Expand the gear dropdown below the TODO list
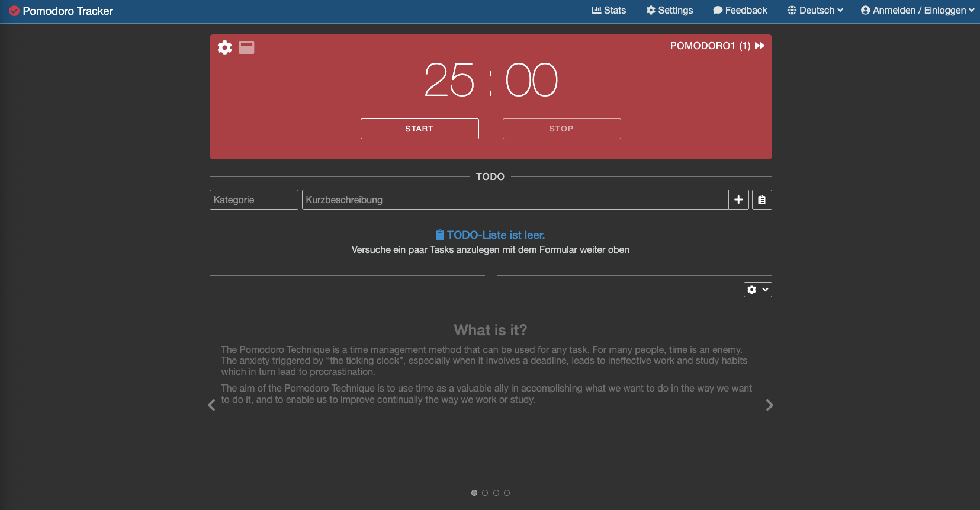 (758, 290)
